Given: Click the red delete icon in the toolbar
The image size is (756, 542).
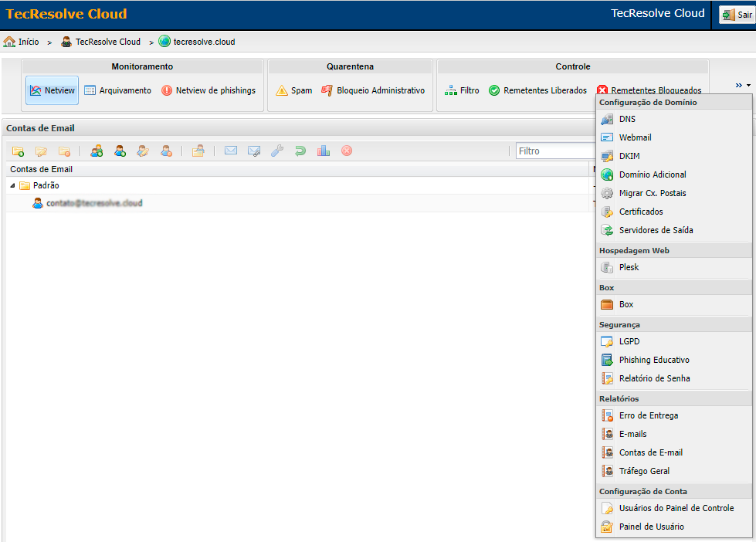Looking at the screenshot, I should [x=347, y=151].
